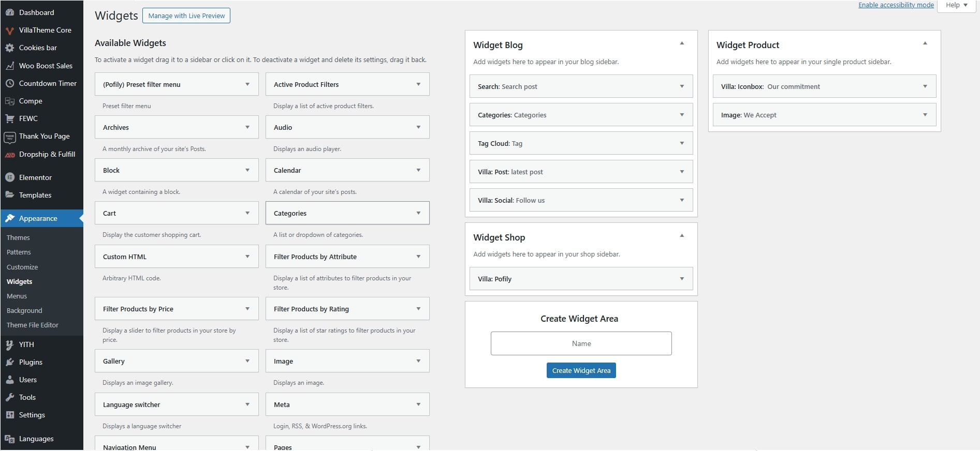Open the Help tab

[956, 5]
